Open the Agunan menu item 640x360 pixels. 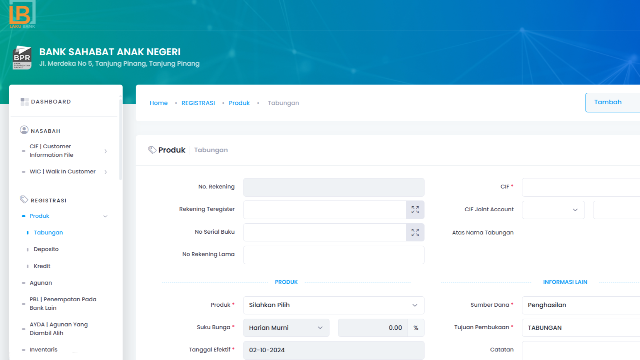point(41,282)
